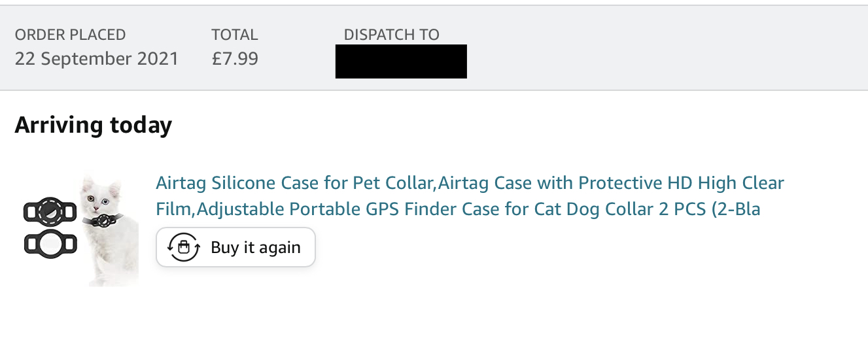Click the basket refresh icon in Buy it again

(x=184, y=247)
